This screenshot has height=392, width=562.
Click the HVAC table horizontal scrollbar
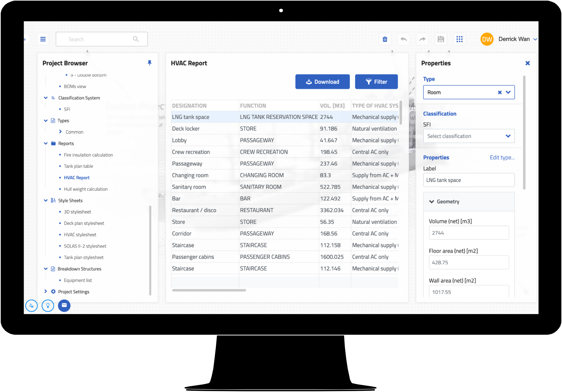pos(209,290)
